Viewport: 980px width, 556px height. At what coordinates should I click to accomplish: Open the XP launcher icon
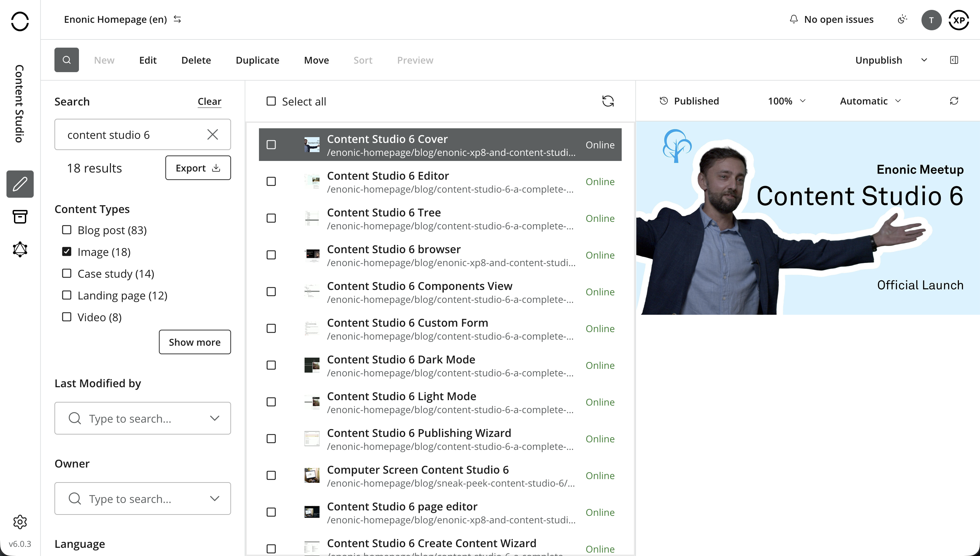pyautogui.click(x=959, y=20)
